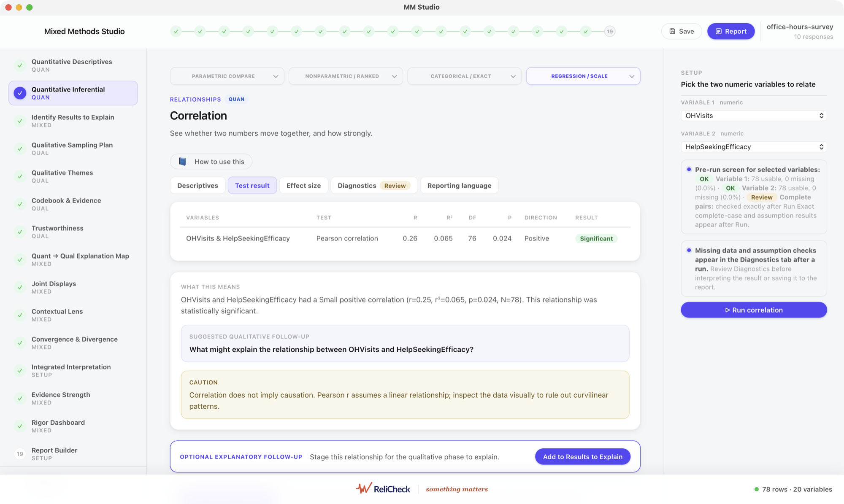Image resolution: width=844 pixels, height=504 pixels.
Task: Open Variable 2 HelpSeekingEfficacy selector
Action: (x=754, y=147)
